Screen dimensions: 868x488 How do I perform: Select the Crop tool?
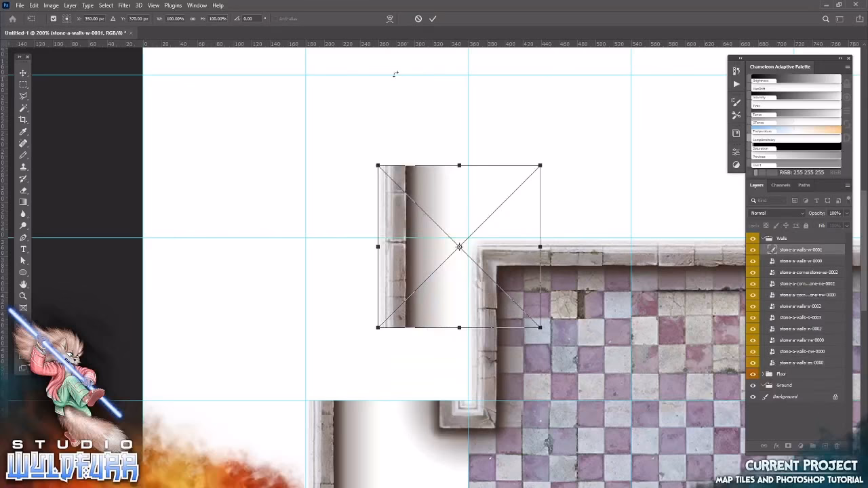(23, 119)
